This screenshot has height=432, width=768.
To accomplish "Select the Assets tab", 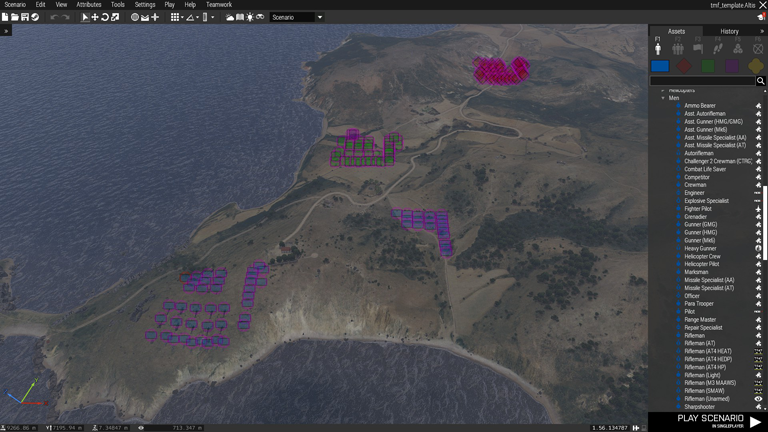I will tap(676, 31).
